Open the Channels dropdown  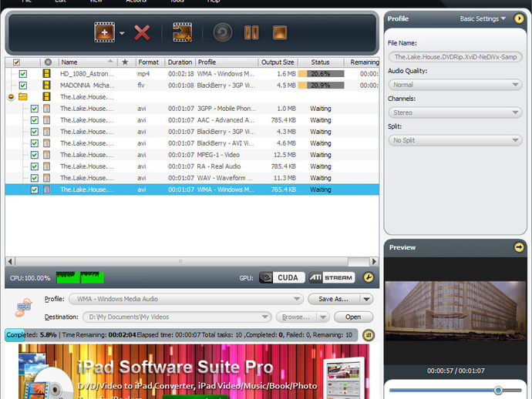pos(455,112)
